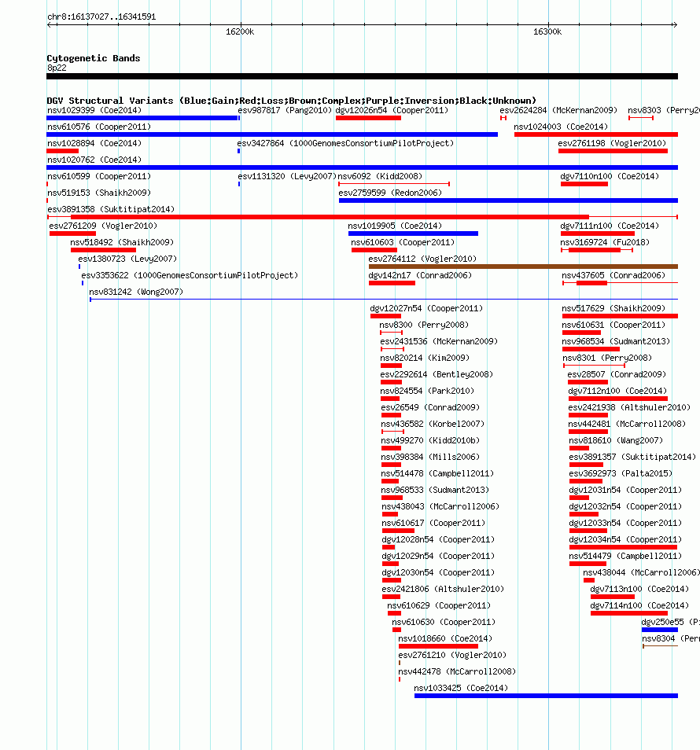Click dgv7112n100 (Coe2014) label

point(617,391)
